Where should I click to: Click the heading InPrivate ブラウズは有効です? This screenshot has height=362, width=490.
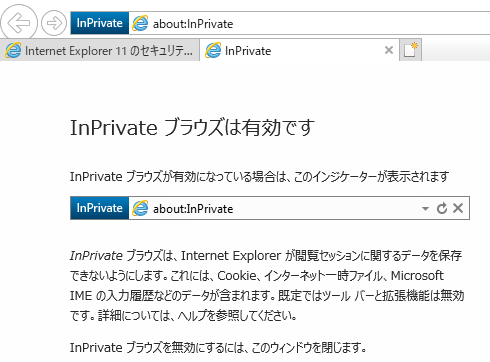click(x=192, y=128)
